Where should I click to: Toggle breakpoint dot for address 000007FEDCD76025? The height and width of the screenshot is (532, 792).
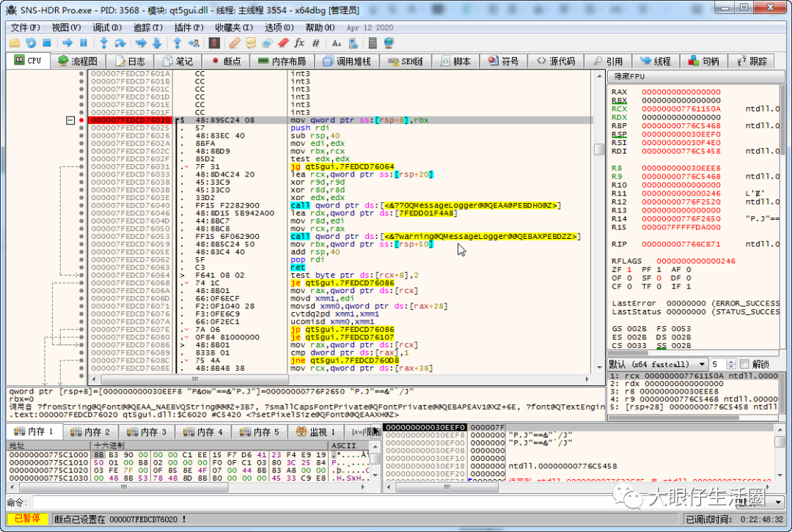coord(81,128)
